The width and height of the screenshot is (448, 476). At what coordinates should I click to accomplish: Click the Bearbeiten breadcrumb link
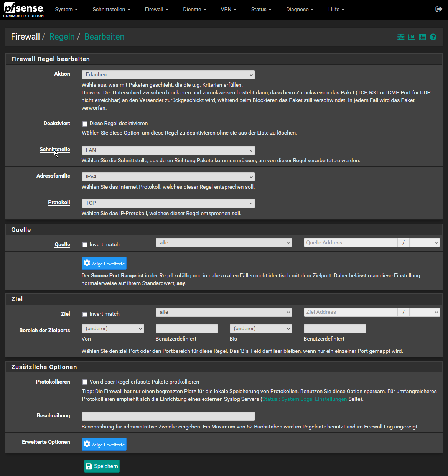104,37
